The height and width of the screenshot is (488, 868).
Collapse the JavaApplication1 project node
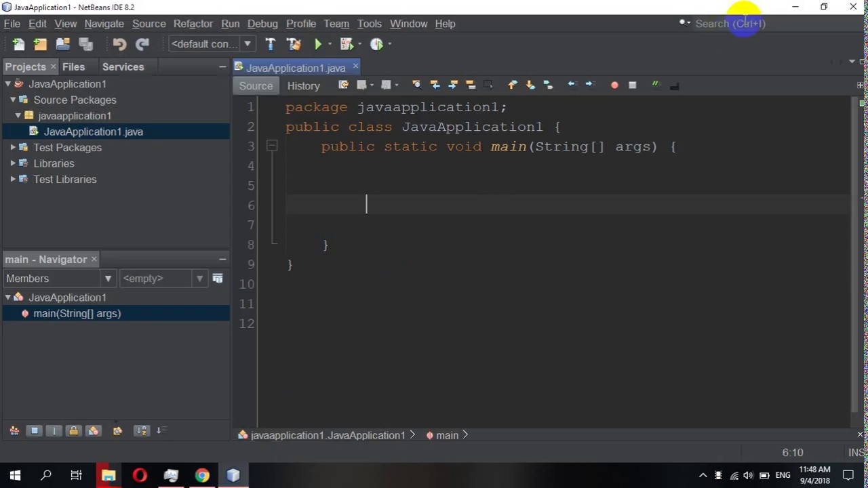(7, 84)
